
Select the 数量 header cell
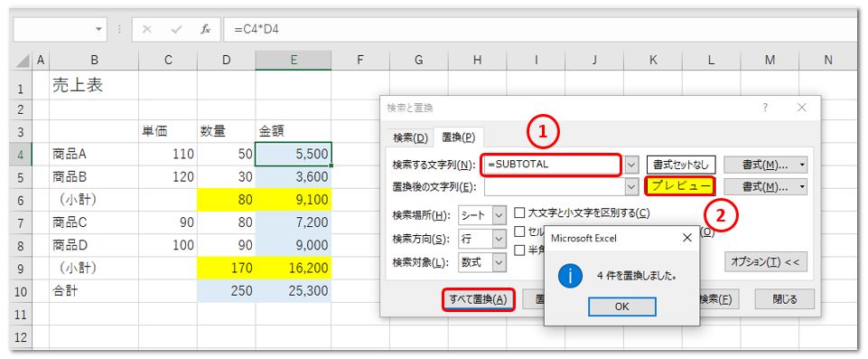tap(227, 131)
